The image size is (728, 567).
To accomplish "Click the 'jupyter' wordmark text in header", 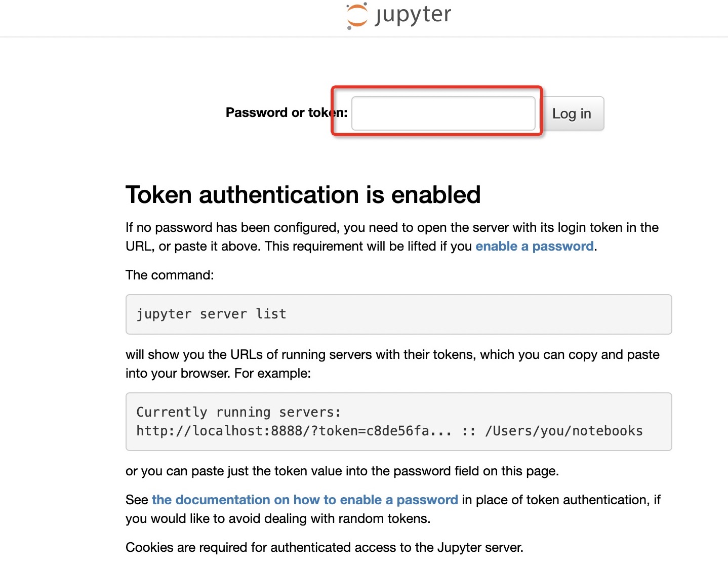I will (413, 16).
